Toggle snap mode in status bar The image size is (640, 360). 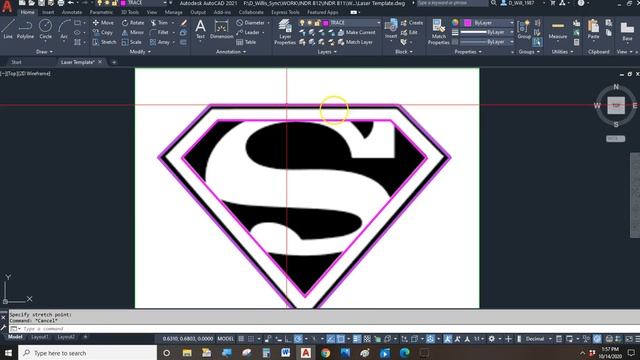[251, 339]
